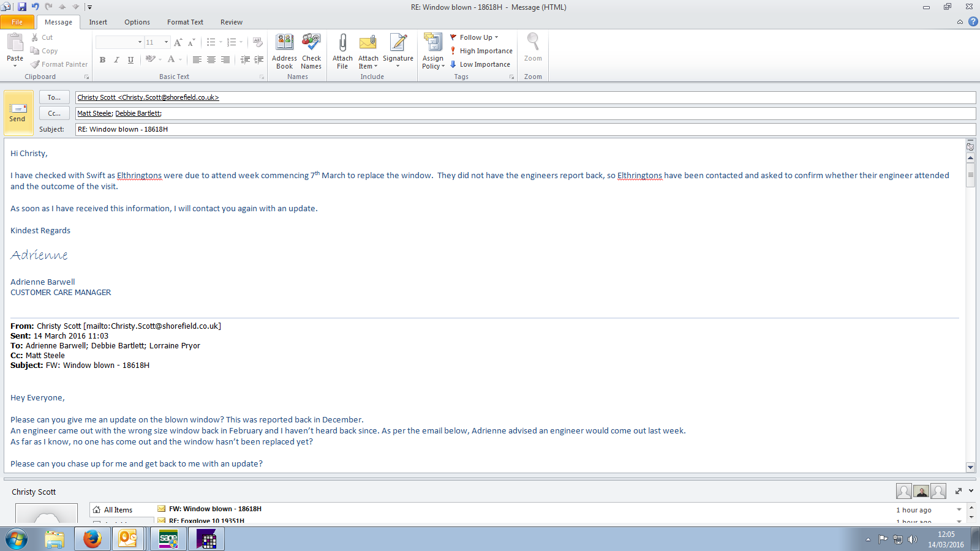
Task: Open the Address Book
Action: [284, 44]
